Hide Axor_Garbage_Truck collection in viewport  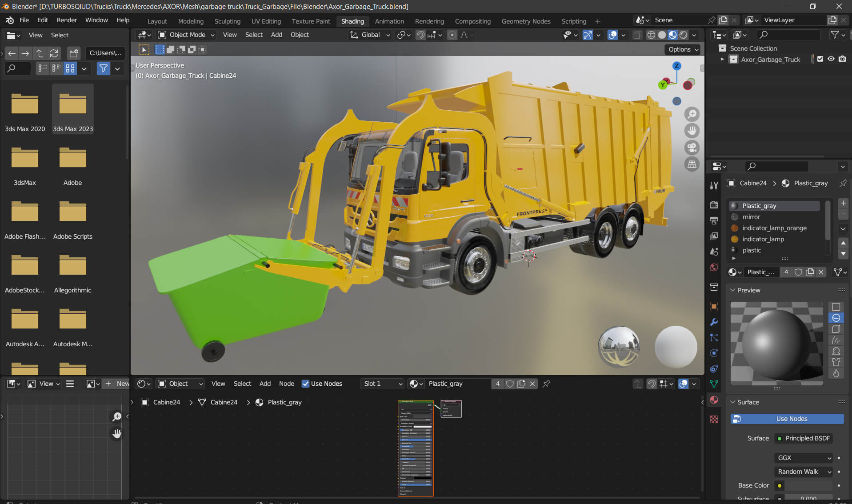(x=831, y=59)
